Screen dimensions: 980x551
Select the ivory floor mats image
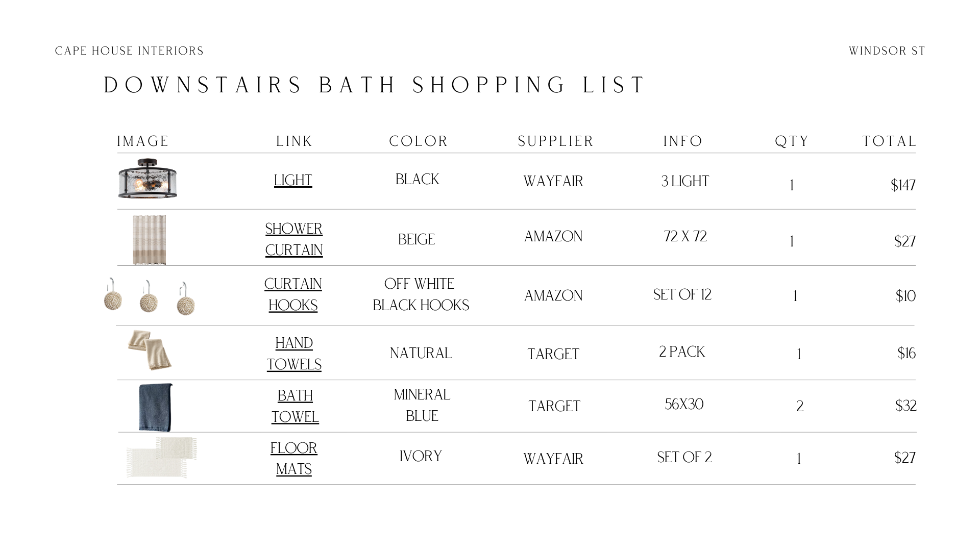pos(161,458)
